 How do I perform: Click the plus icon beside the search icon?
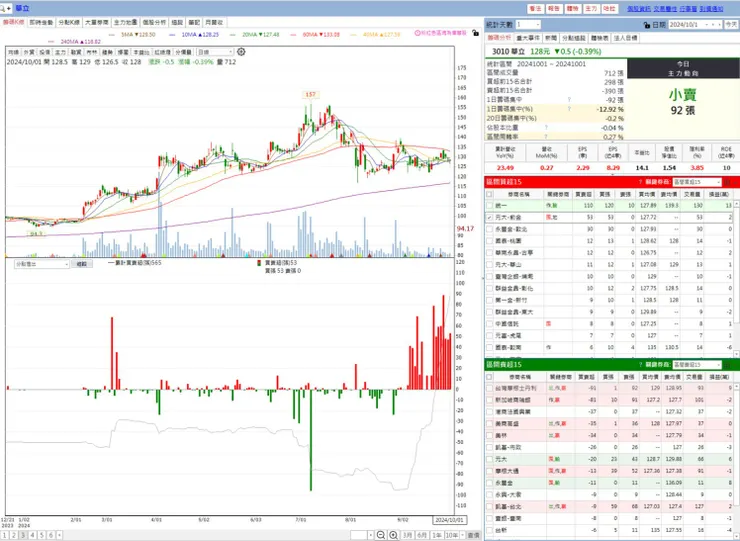pyautogui.click(x=9, y=8)
